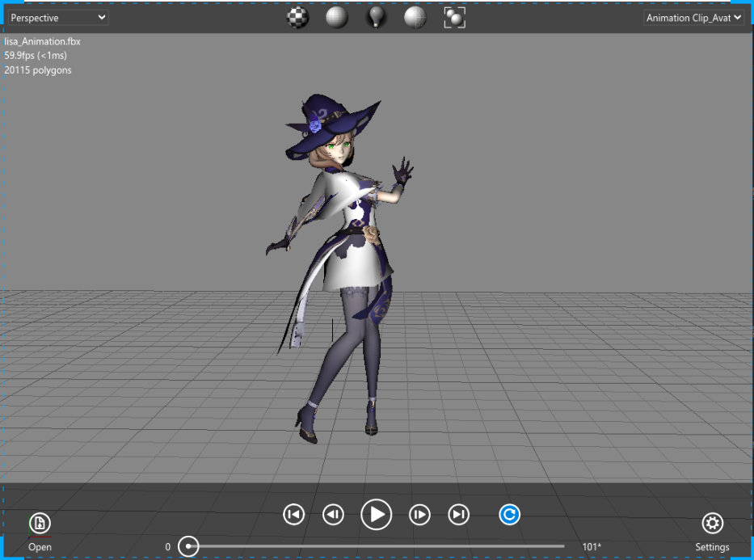This screenshot has width=754, height=560.
Task: Switch to solid gray sphere shading mode
Action: tap(337, 19)
